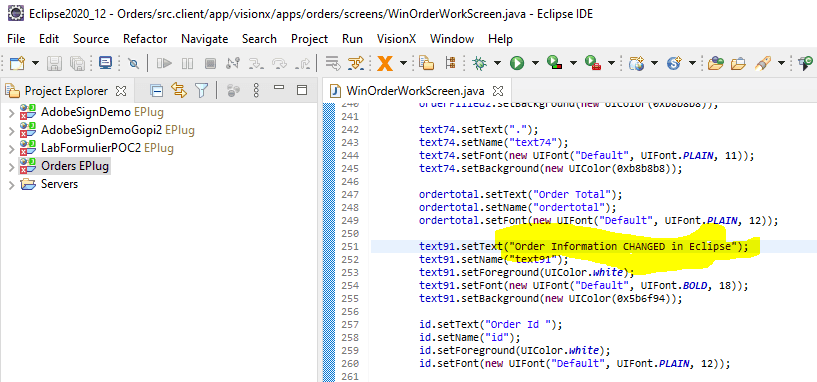Click the blue S new servlet icon
817x382 pixels.
[x=674, y=63]
